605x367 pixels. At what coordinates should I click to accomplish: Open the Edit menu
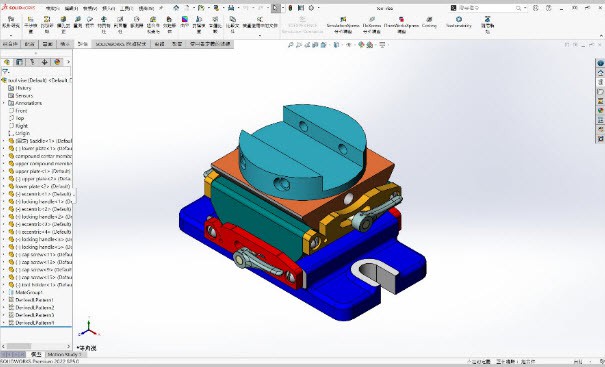(71, 8)
